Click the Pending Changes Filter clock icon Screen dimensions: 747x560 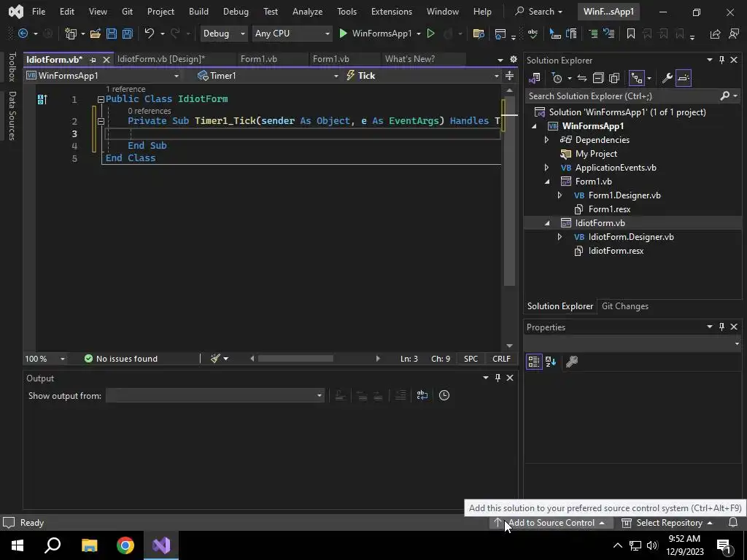point(557,77)
